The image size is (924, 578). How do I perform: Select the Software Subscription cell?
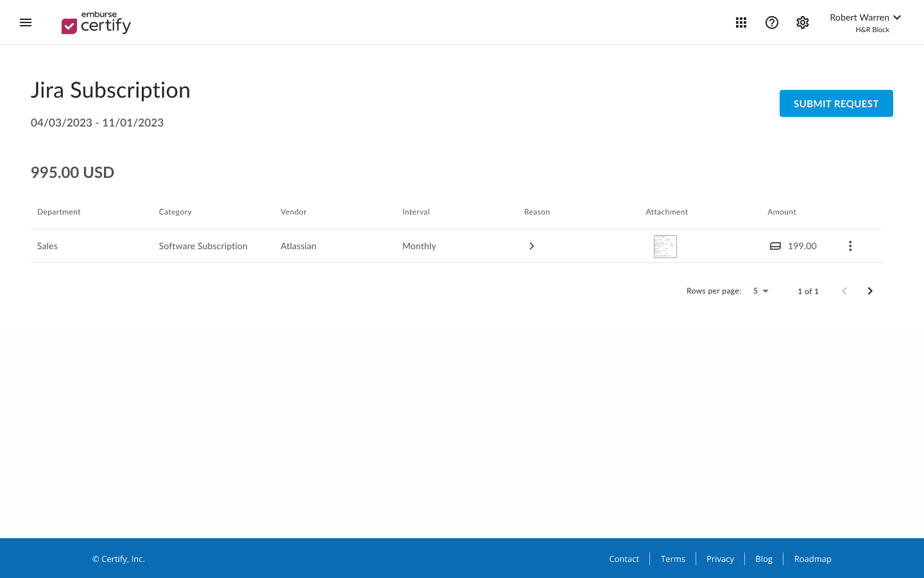[x=203, y=246]
